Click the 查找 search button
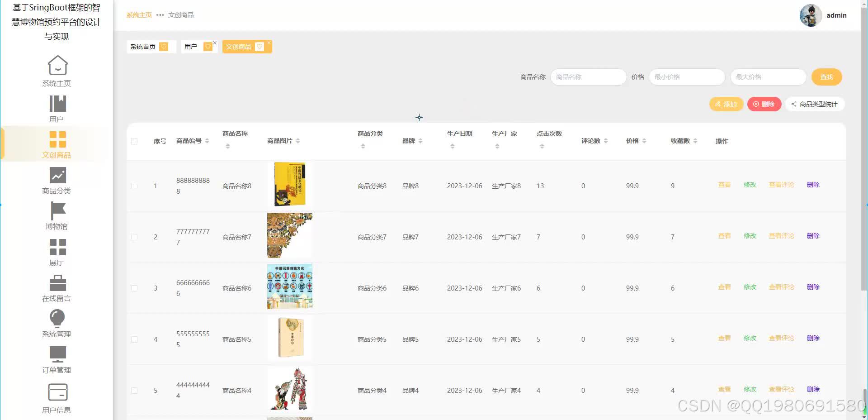The image size is (868, 420). 826,77
